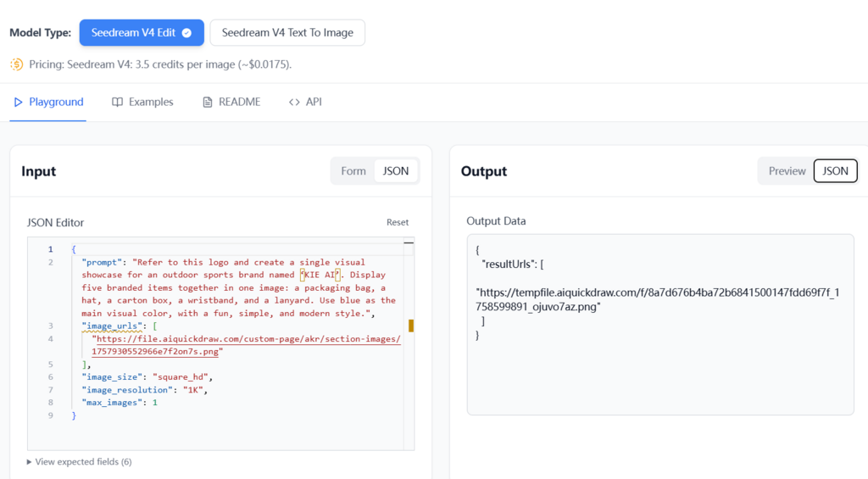The width and height of the screenshot is (868, 479).
Task: Click the checkmark badge on Seedream V4 Edit
Action: pos(186,33)
